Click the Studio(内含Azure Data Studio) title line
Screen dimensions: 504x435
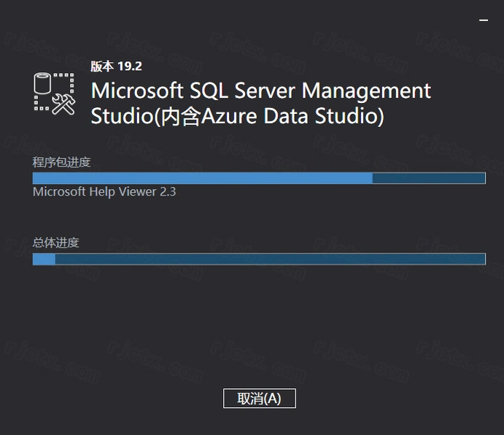tap(237, 116)
